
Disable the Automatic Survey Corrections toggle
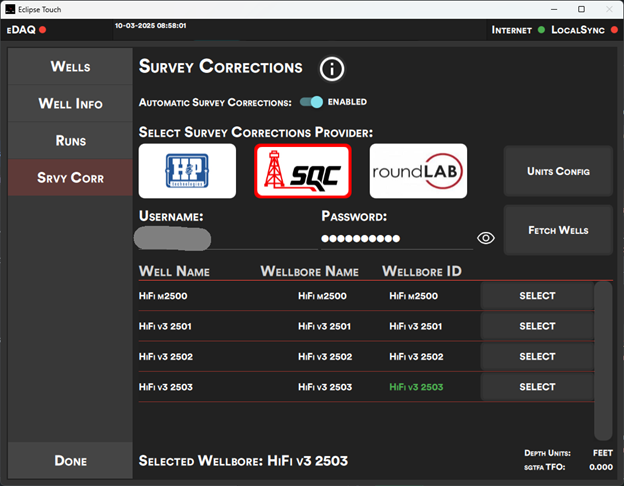click(x=312, y=102)
